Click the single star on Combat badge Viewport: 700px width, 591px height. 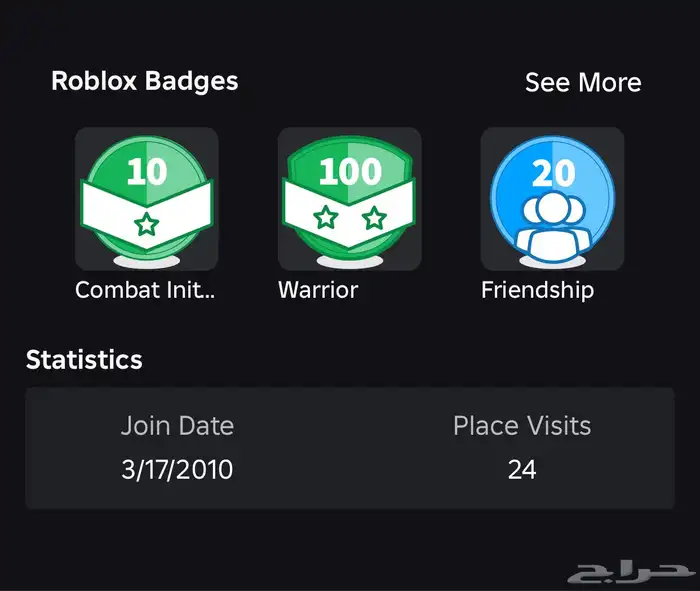(147, 223)
